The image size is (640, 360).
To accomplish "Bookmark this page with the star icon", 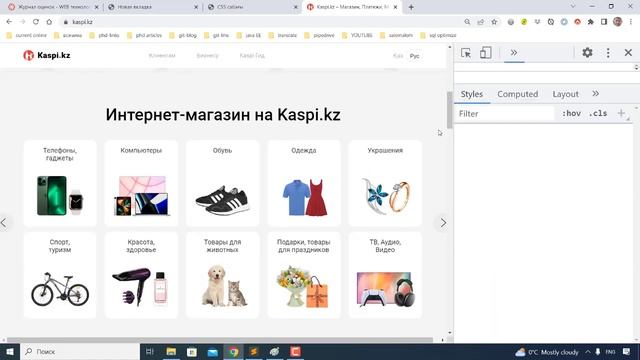I will [x=494, y=22].
